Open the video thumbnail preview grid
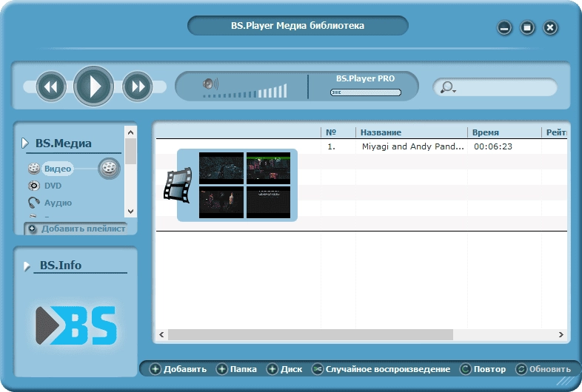 point(244,185)
